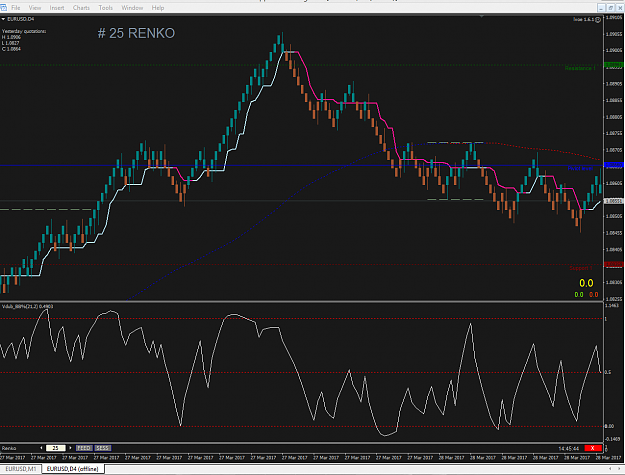The image size is (625, 475).
Task: Switch to the EURUSD,M1 chart tab
Action: tap(20, 469)
